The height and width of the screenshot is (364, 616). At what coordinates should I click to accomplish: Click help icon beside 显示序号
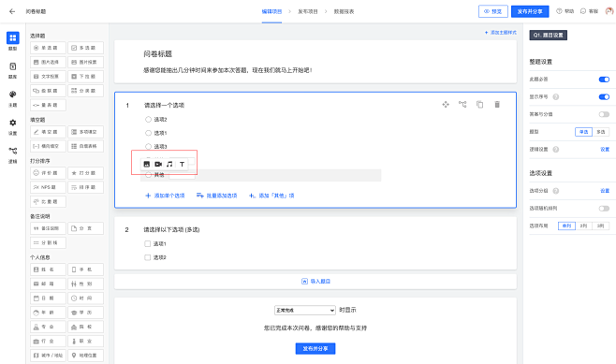[556, 96]
